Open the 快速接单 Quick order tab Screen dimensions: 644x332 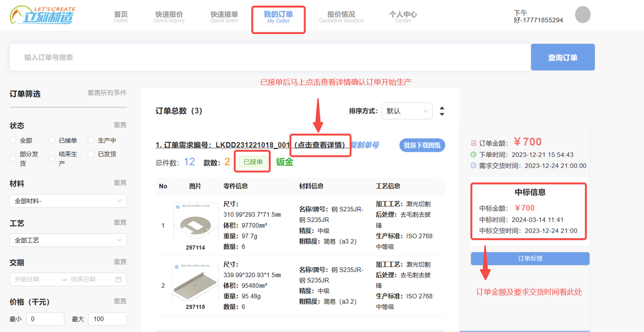224,17
